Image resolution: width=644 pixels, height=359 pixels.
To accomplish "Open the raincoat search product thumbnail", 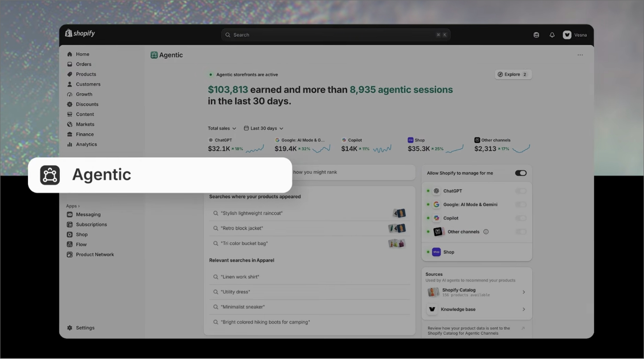I will click(x=399, y=213).
